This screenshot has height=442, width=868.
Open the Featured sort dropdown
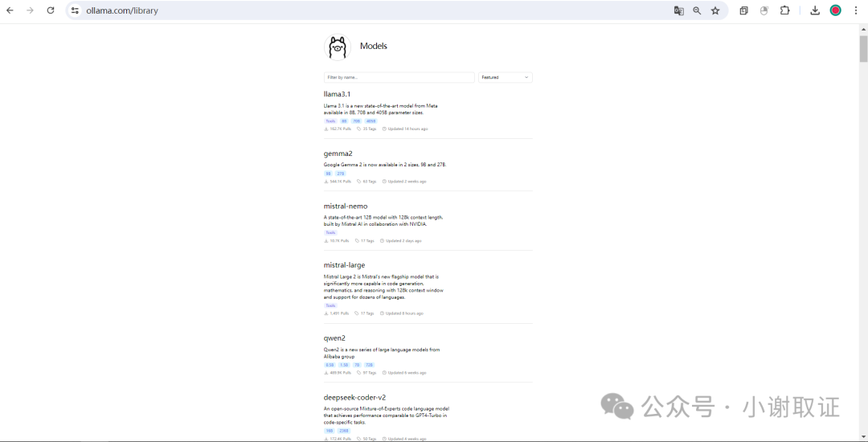(506, 77)
